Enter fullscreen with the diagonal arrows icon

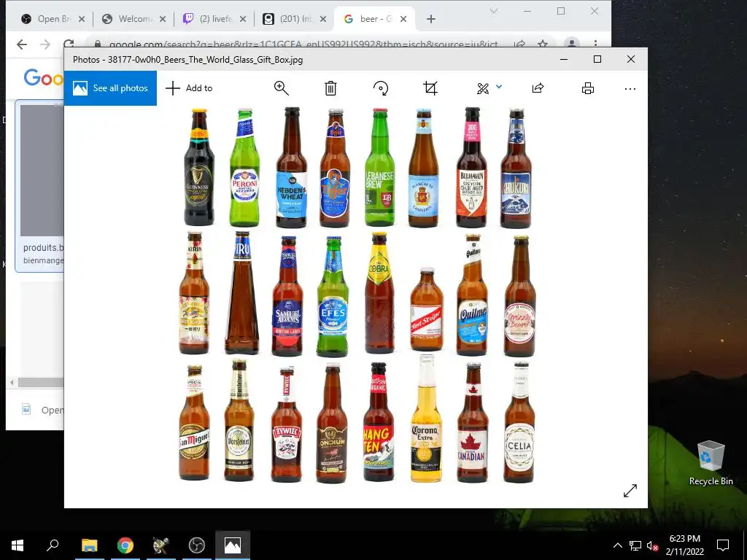click(x=630, y=491)
